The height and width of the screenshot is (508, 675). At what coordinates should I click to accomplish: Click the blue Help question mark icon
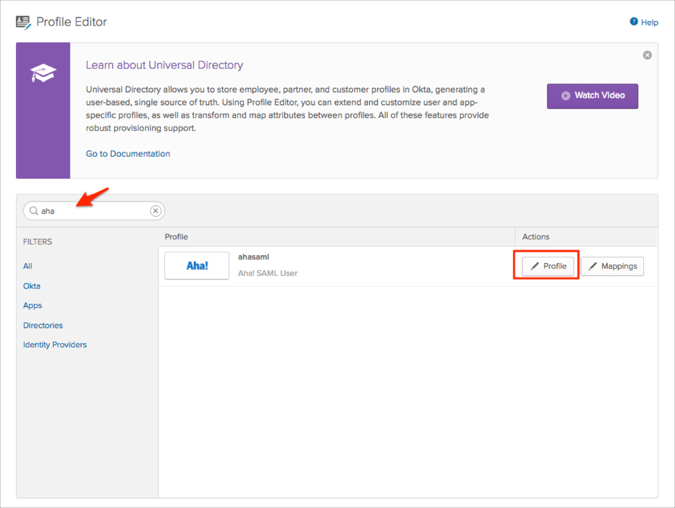[633, 21]
